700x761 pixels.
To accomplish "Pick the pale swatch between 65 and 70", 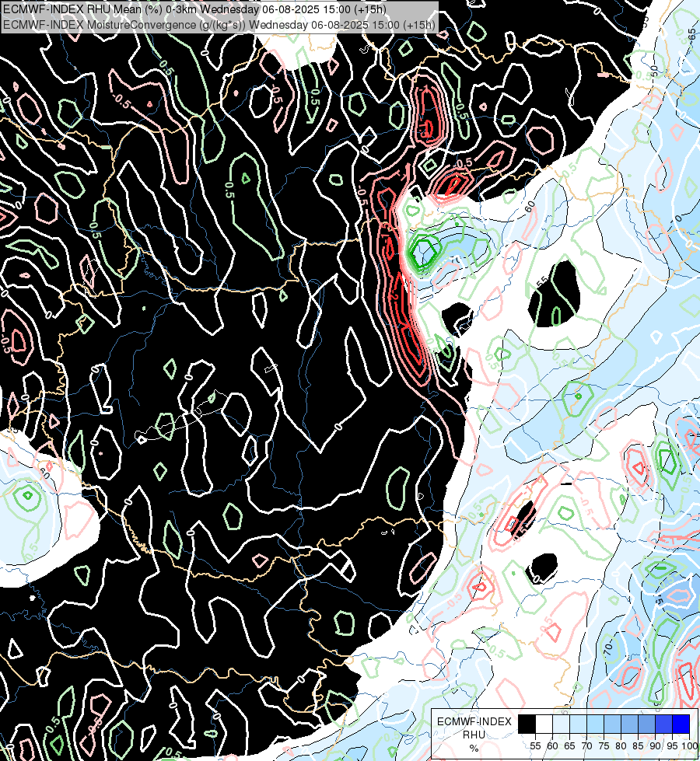I will point(578,724).
